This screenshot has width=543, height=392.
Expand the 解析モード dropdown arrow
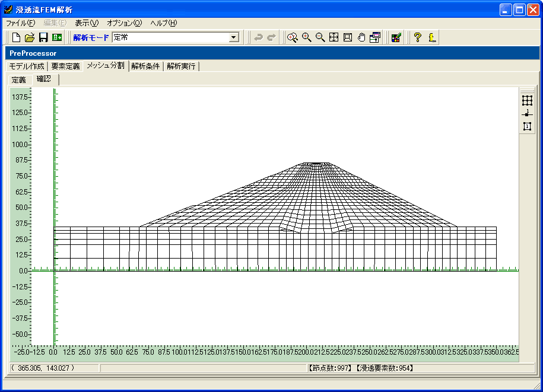234,37
